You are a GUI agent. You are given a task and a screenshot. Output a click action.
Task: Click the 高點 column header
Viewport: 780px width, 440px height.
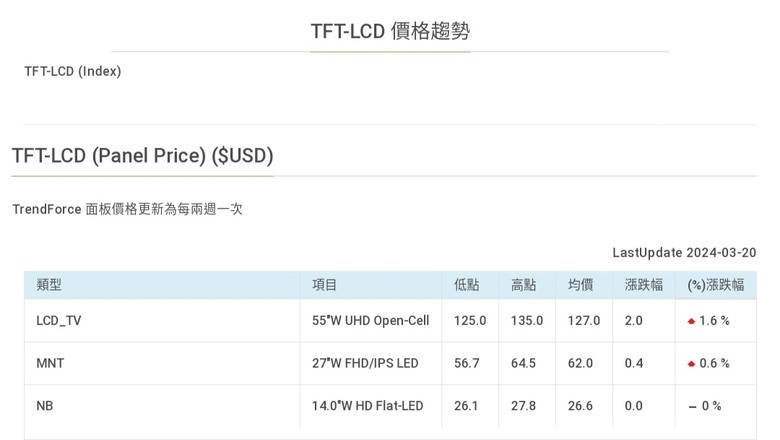coord(524,285)
